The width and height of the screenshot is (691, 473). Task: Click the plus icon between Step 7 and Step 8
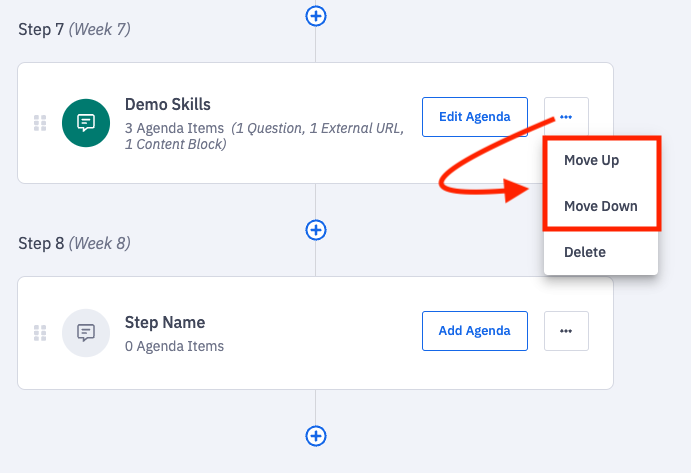click(x=316, y=230)
